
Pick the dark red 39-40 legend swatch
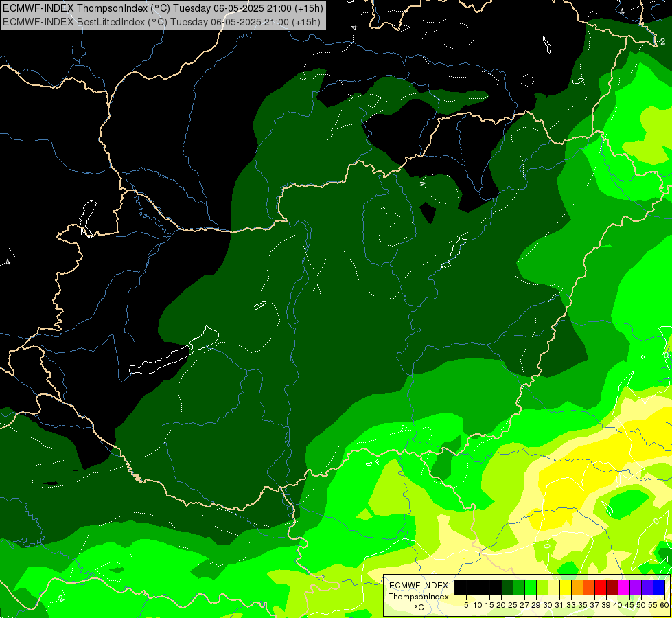coord(612,587)
